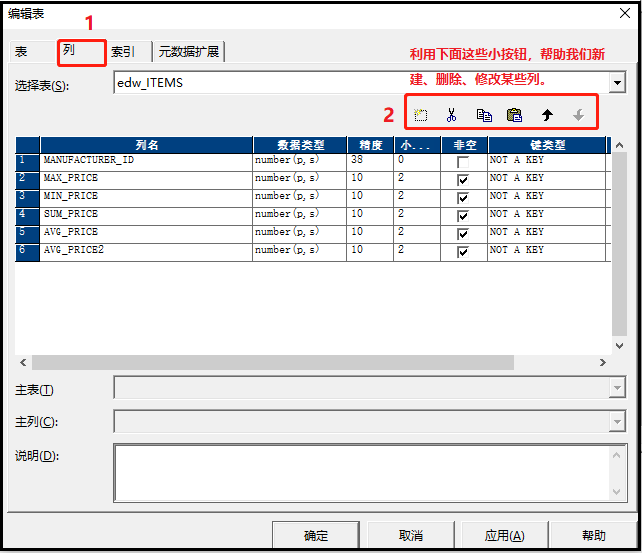This screenshot has height=553, width=642.
Task: Click inside the 说明 description text box
Action: (x=362, y=473)
